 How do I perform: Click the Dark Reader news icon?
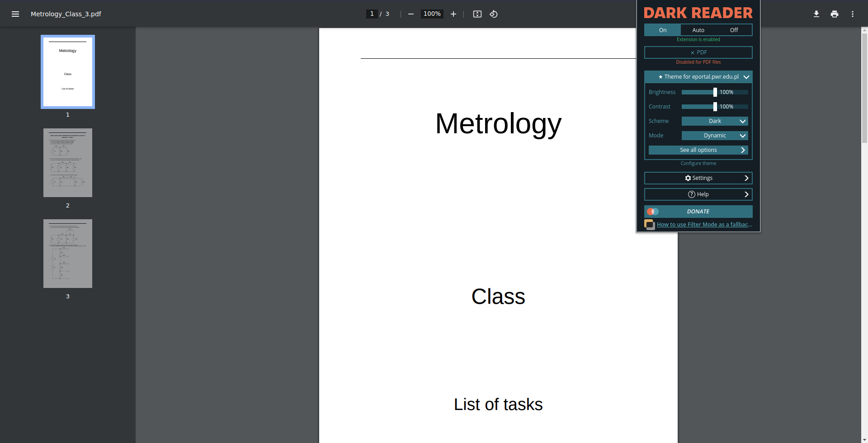pyautogui.click(x=650, y=225)
